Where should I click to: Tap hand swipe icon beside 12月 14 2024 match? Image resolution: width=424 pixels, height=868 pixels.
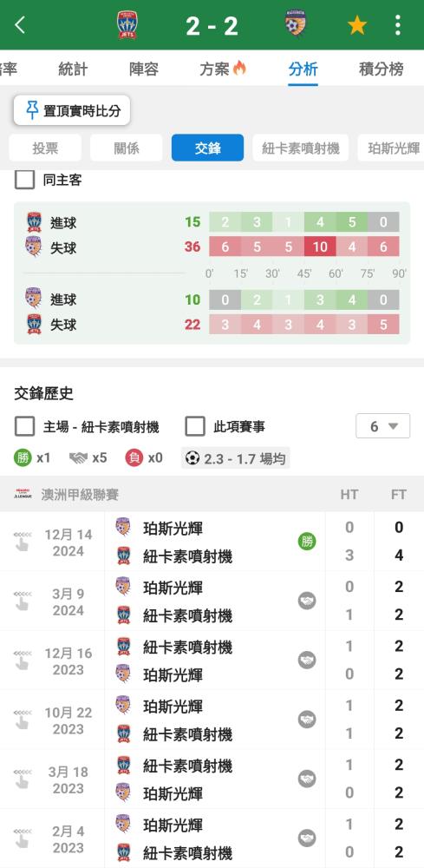(x=22, y=542)
